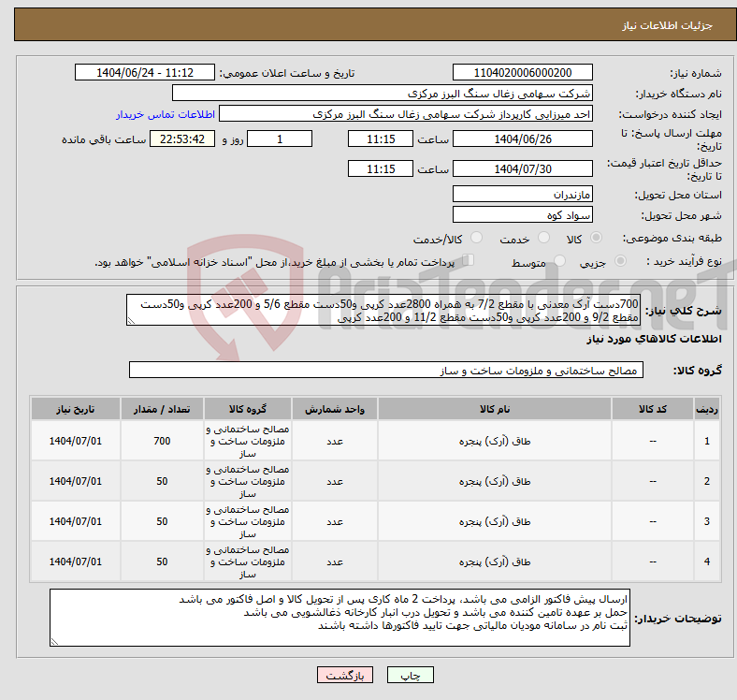The image size is (737, 700).
Task: Select متوسط purchase process type
Action: (x=559, y=263)
